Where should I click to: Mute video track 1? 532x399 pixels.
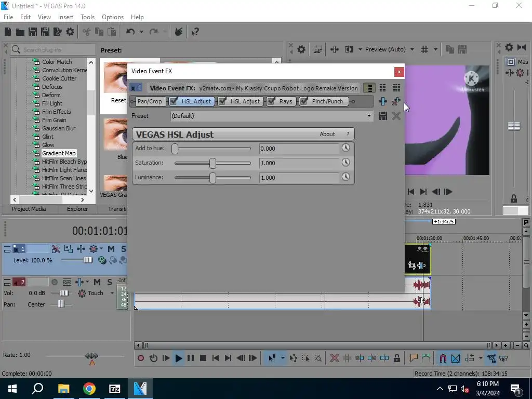pyautogui.click(x=111, y=249)
